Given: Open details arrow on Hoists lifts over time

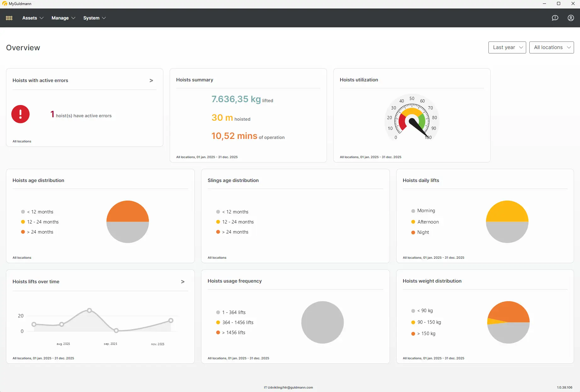Looking at the screenshot, I should [183, 282].
